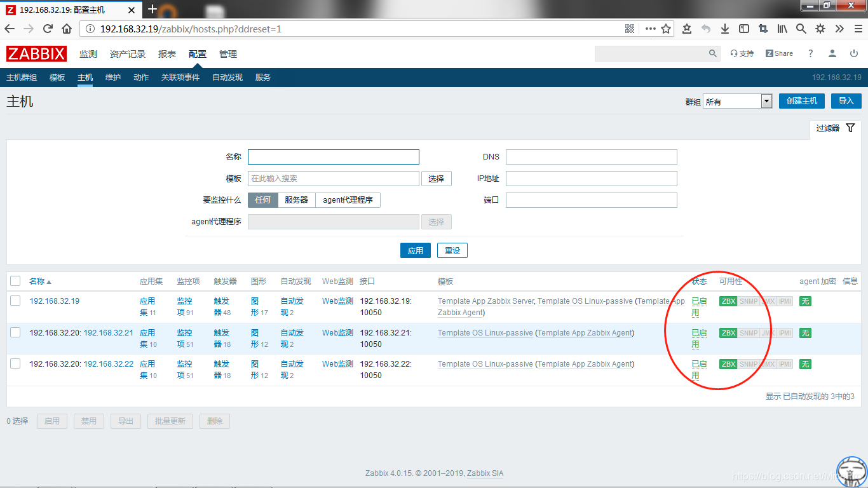Open the user profile icon
This screenshot has height=488, width=868.
coord(832,54)
